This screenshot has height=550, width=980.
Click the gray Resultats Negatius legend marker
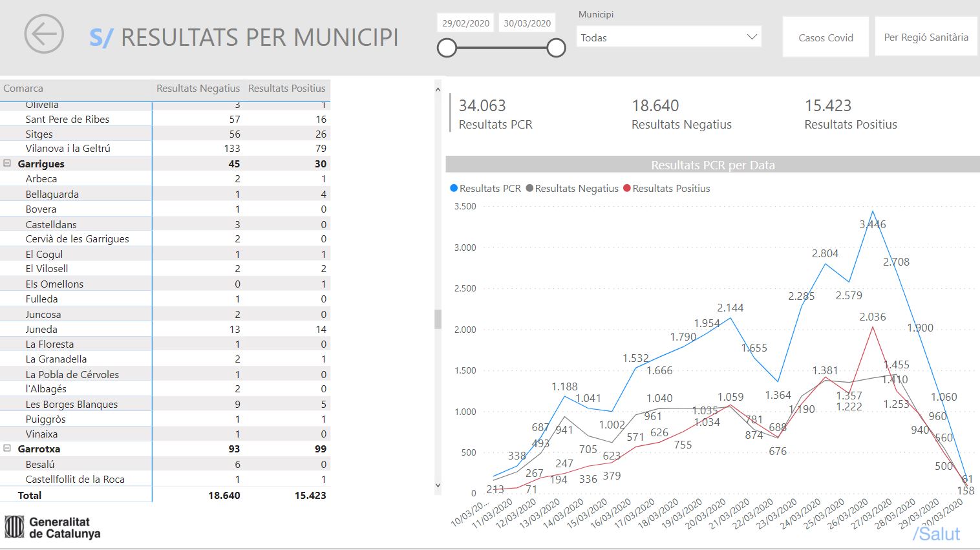[x=529, y=188]
